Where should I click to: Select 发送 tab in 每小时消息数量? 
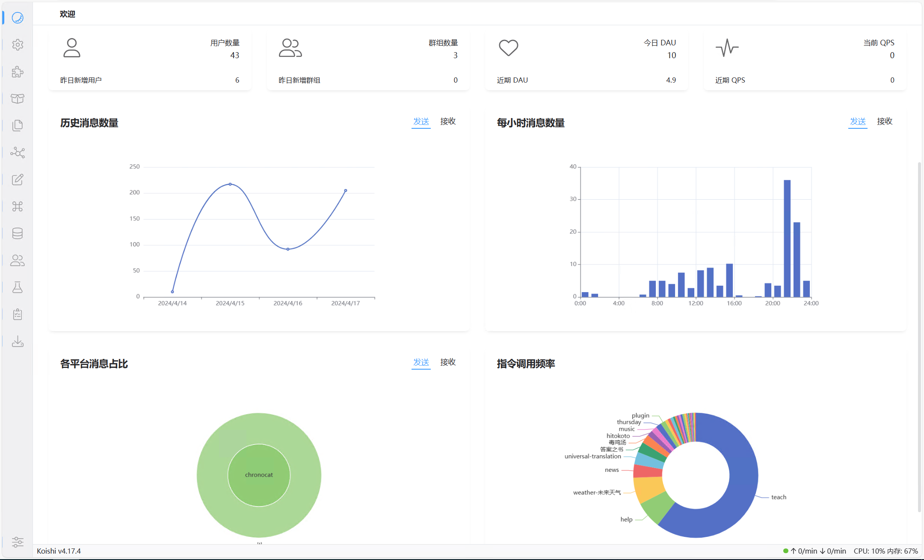[x=858, y=121]
